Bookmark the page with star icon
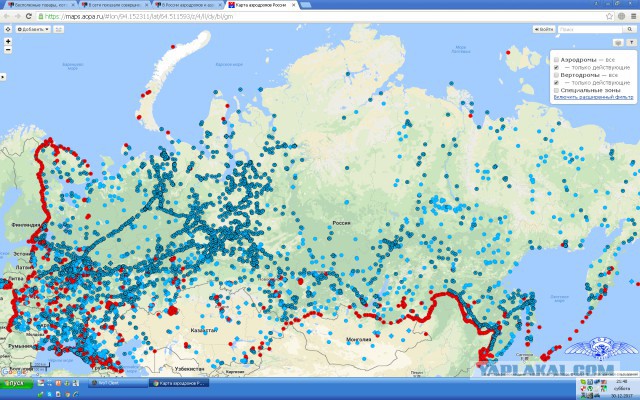Viewport: 640px width, 400px height. 609,16
